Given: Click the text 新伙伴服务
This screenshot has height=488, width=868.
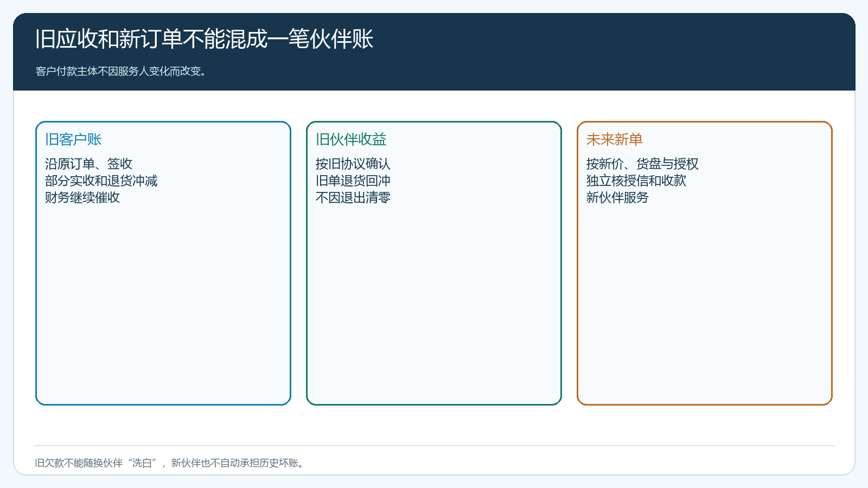Looking at the screenshot, I should (617, 197).
